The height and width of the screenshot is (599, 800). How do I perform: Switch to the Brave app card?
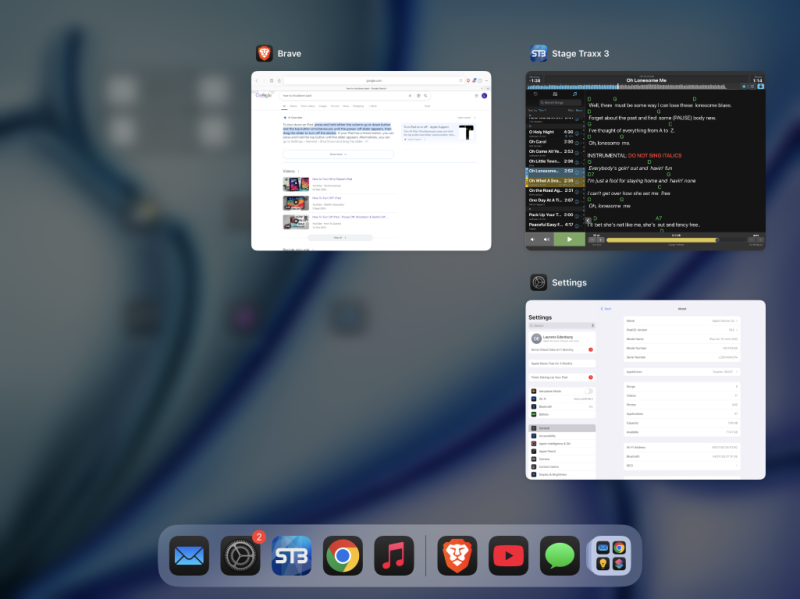tap(371, 161)
